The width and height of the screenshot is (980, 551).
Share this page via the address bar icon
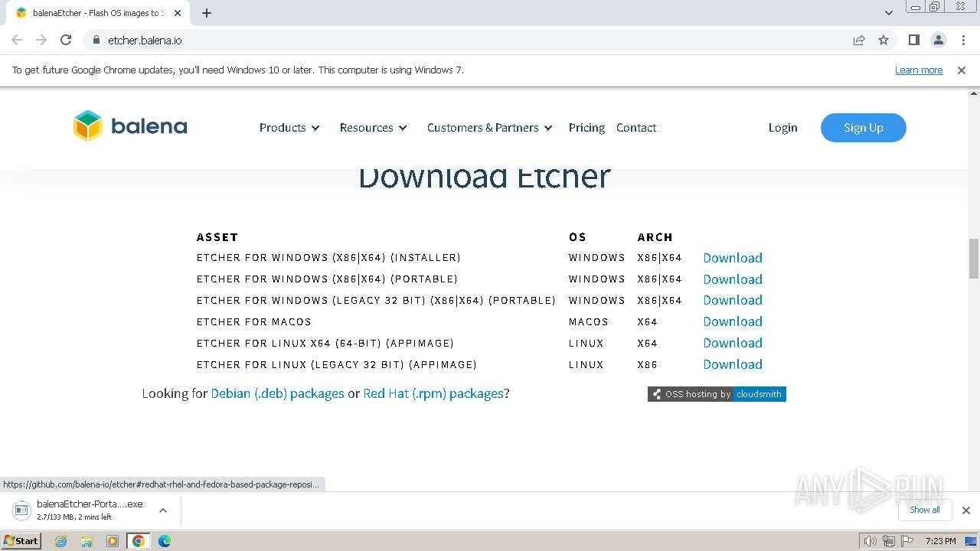859,40
